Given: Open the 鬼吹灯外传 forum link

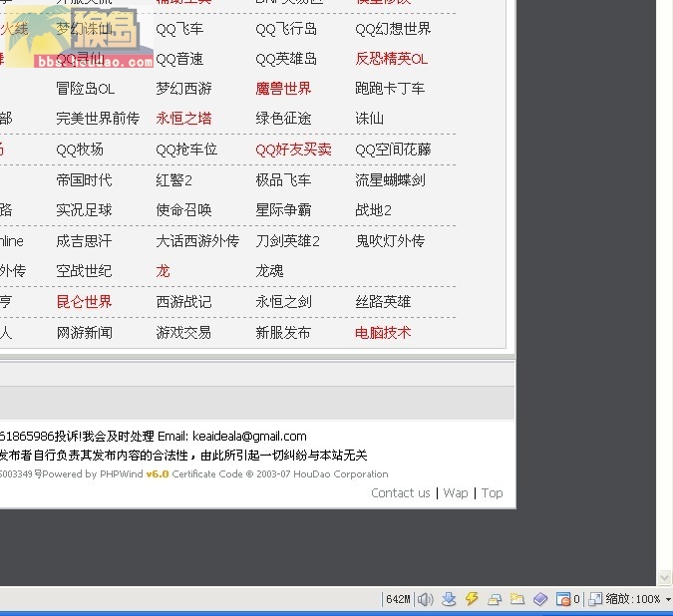Looking at the screenshot, I should click(x=390, y=240).
